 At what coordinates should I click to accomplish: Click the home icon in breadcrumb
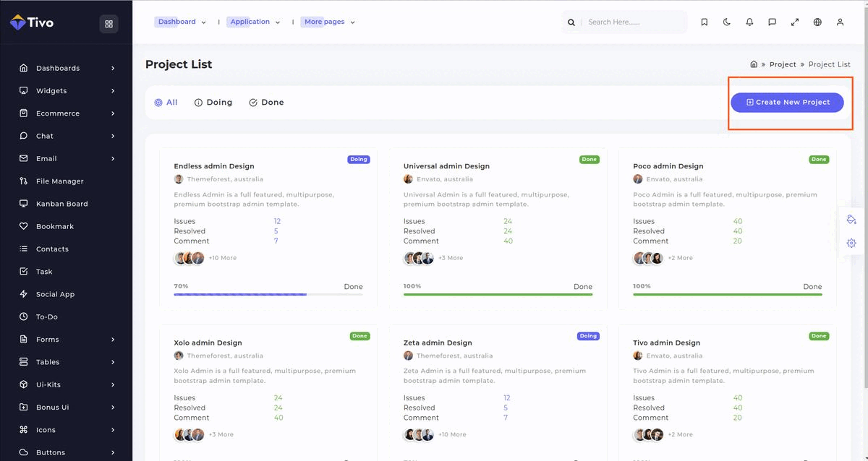tap(754, 64)
